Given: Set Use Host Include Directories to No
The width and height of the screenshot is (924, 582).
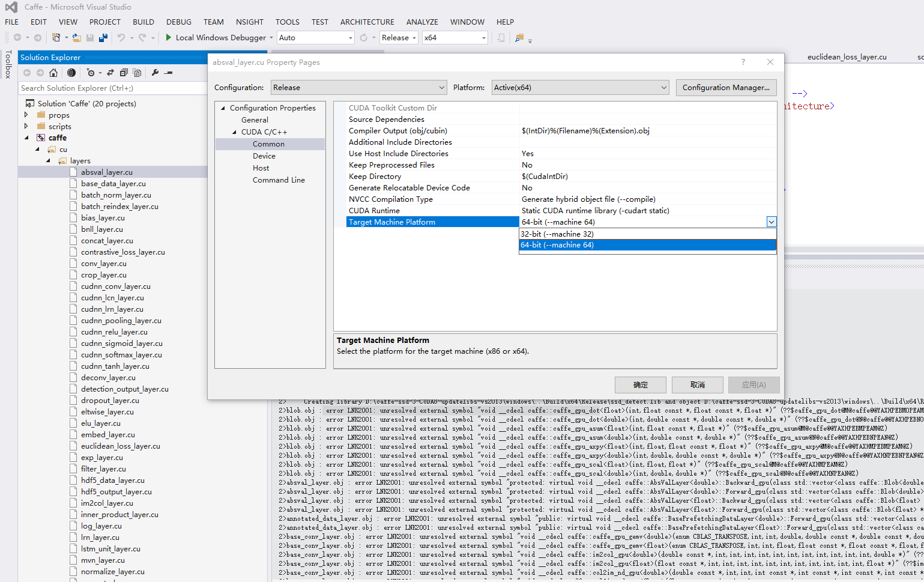Looking at the screenshot, I should pyautogui.click(x=600, y=153).
